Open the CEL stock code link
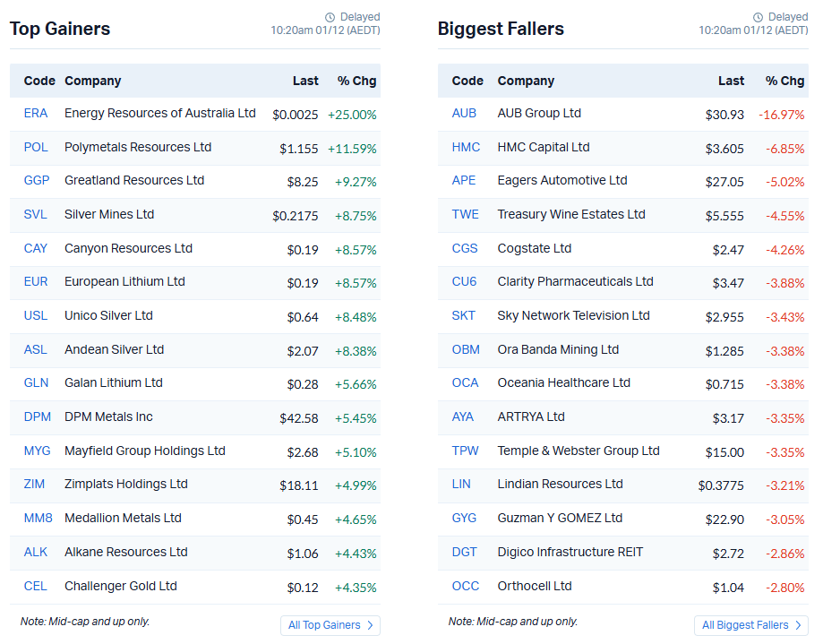The height and width of the screenshot is (644, 823). coord(35,587)
